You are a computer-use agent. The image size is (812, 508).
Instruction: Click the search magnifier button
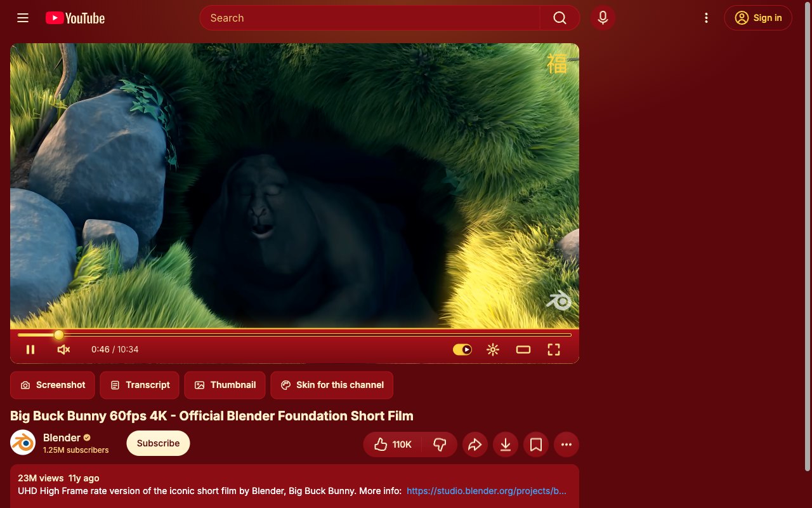tap(560, 18)
